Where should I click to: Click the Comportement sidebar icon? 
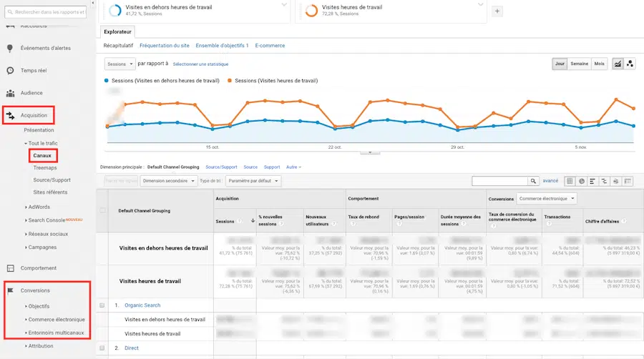coord(10,268)
